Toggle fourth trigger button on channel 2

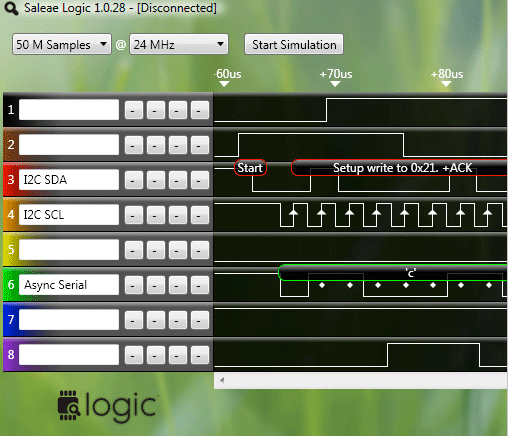coord(200,145)
